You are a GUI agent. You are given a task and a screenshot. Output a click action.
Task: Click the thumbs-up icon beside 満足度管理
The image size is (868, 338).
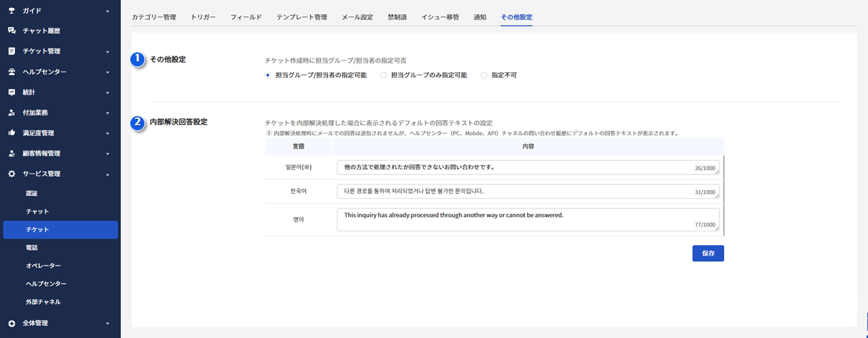click(x=12, y=132)
